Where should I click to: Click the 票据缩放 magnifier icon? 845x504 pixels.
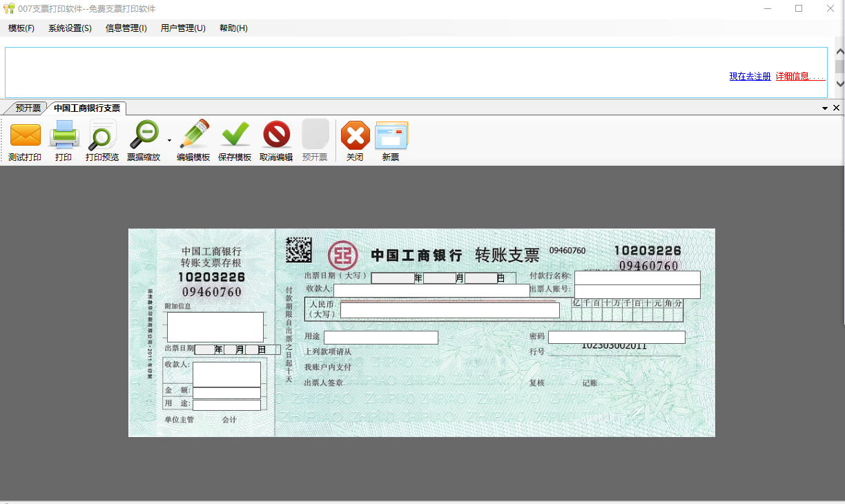pyautogui.click(x=144, y=135)
